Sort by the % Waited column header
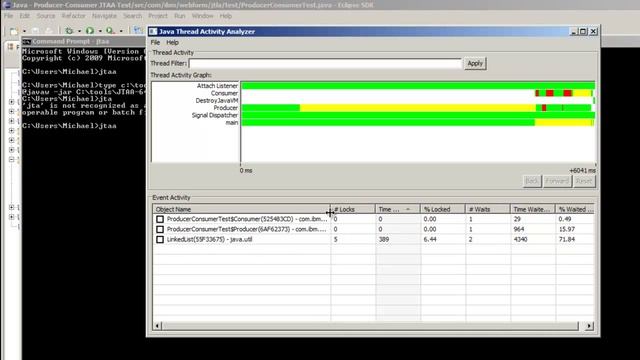Screen dimensions: 640x360 click(x=575, y=209)
